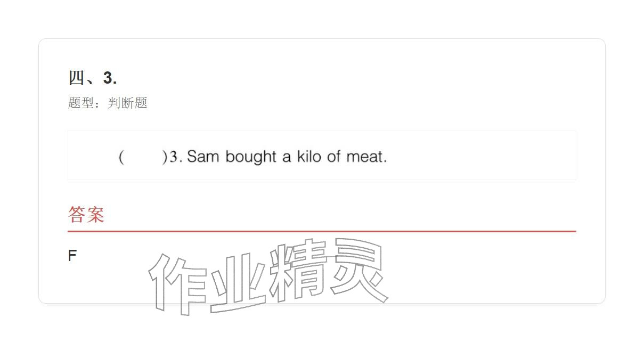Click the red divider line under 答案
This screenshot has width=644, height=342.
(322, 231)
